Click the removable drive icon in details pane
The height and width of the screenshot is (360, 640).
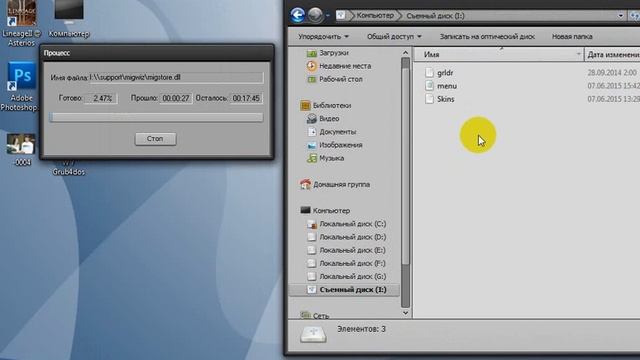coord(313,335)
